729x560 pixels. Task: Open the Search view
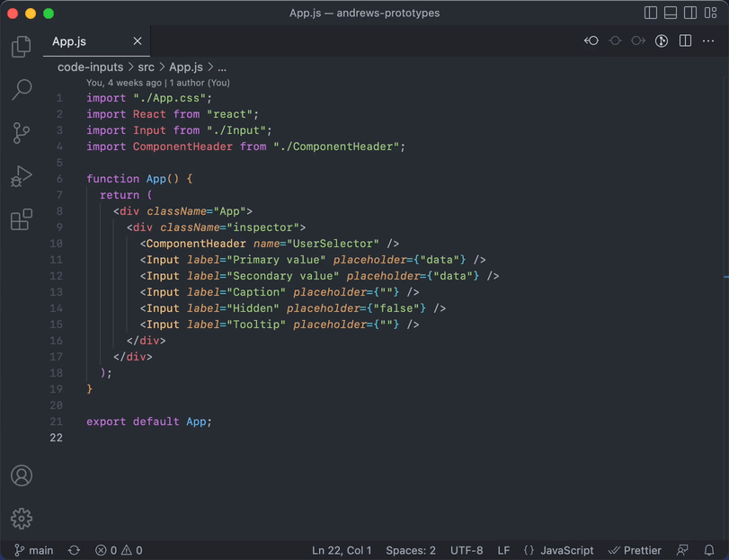tap(21, 90)
